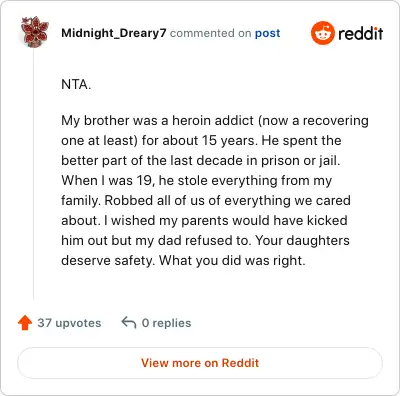This screenshot has width=400, height=396.
Task: Click the NTA. verdict text
Action: tap(76, 84)
